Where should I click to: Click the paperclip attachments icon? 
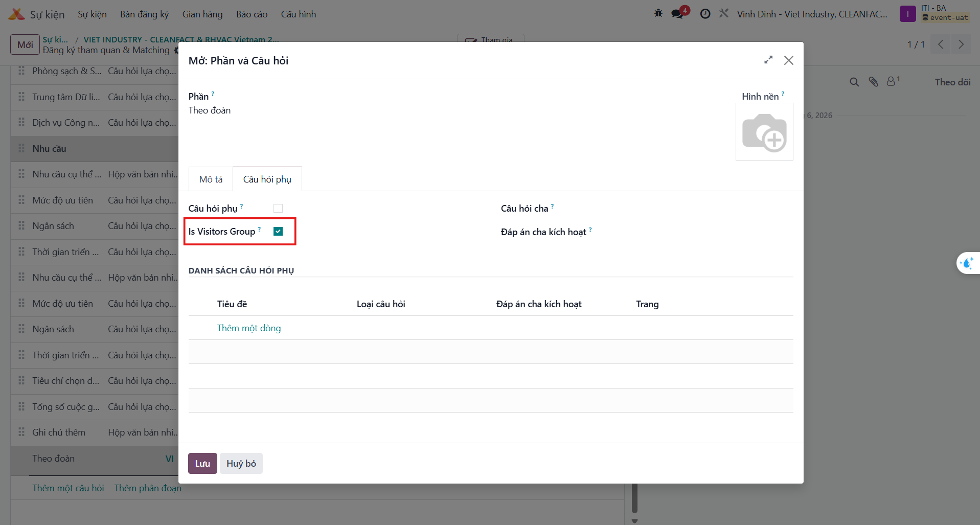click(x=873, y=82)
